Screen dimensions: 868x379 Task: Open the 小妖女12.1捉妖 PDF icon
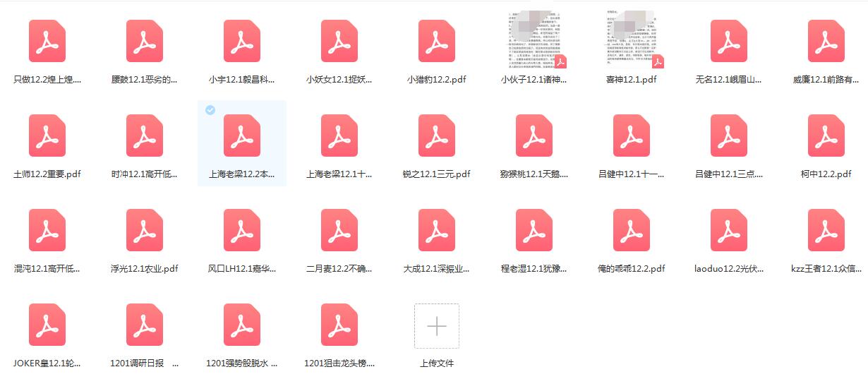click(x=339, y=41)
